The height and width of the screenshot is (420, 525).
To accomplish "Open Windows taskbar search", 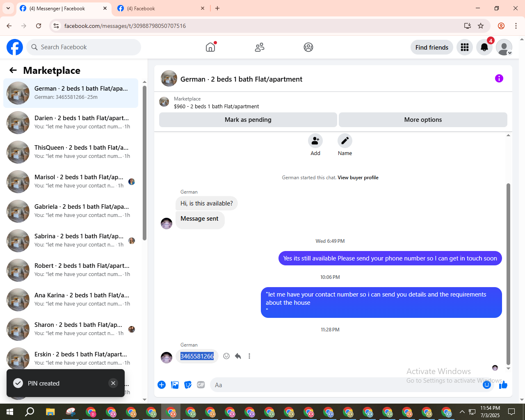I will [x=30, y=412].
